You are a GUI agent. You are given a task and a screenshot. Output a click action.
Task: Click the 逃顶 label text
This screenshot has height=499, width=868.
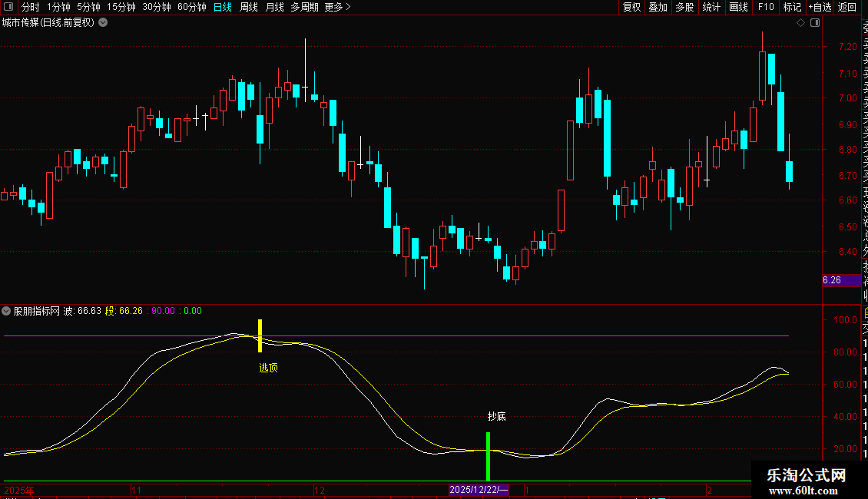[269, 368]
